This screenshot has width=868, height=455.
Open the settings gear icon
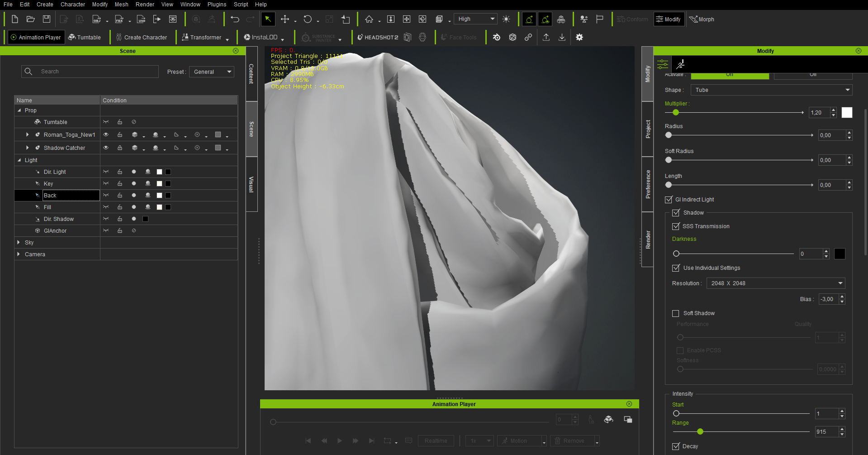[579, 37]
